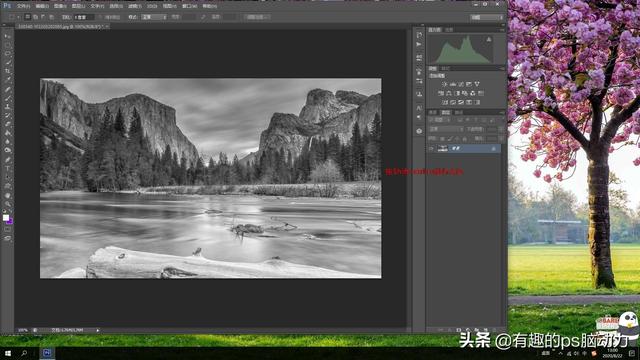Select the Move tool
This screenshot has height=360, width=640.
click(x=7, y=36)
